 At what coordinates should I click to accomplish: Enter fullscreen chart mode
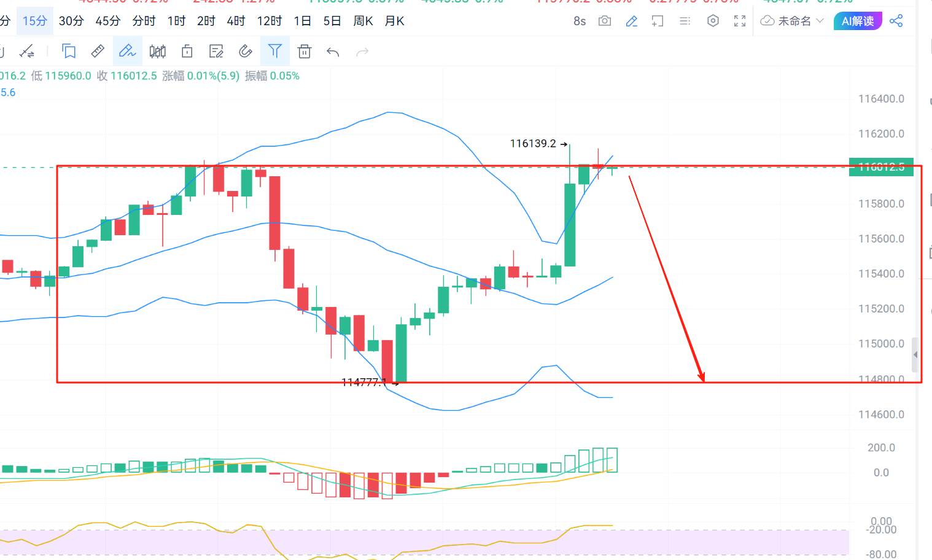740,21
